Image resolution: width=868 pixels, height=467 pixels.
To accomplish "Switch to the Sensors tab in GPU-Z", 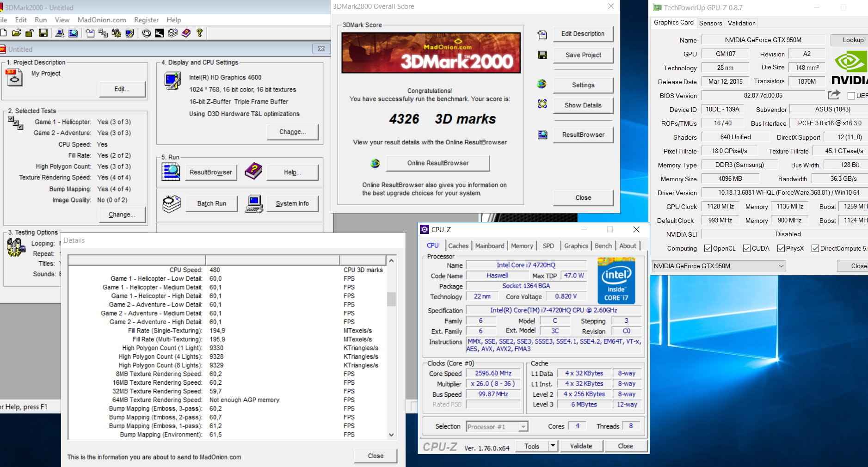I will tap(710, 23).
